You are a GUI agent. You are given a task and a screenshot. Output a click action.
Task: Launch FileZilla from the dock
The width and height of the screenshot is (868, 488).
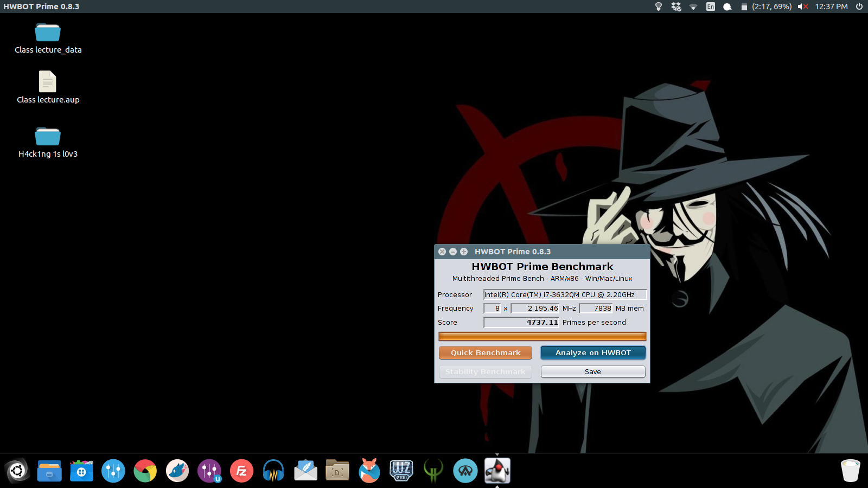(241, 471)
